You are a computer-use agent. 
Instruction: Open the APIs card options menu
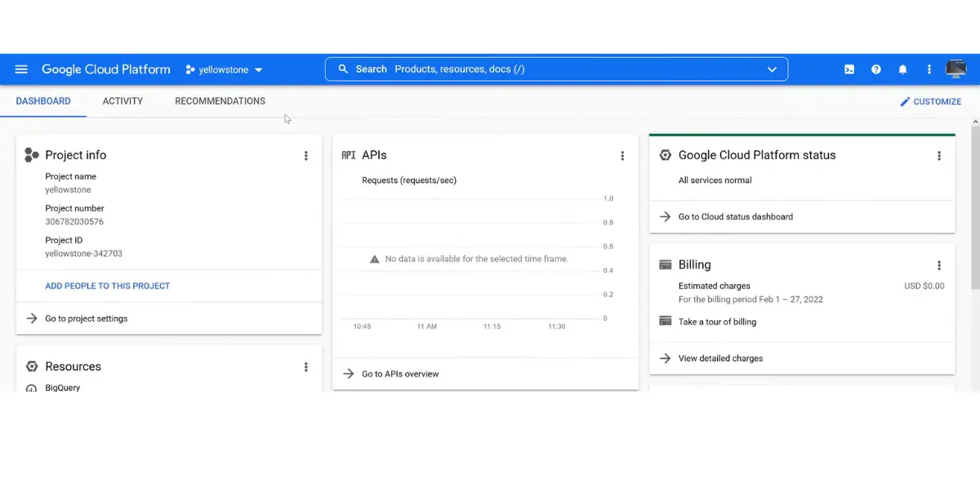[x=622, y=156]
